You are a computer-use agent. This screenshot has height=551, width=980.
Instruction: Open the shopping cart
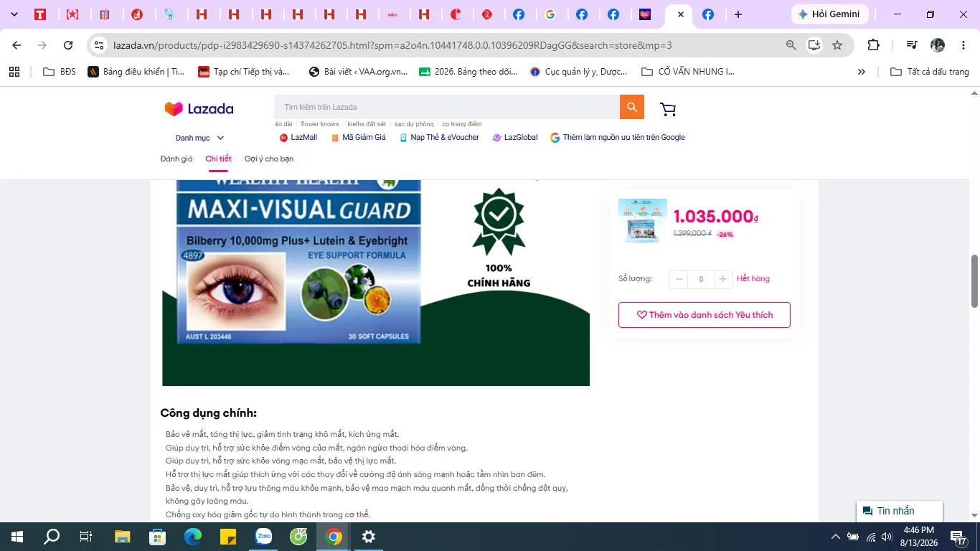coord(668,109)
